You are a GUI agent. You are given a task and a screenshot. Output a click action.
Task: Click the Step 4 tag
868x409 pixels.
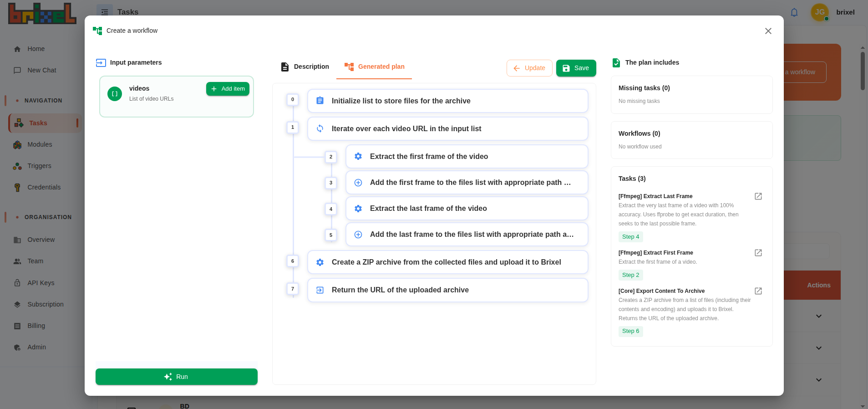[630, 237]
